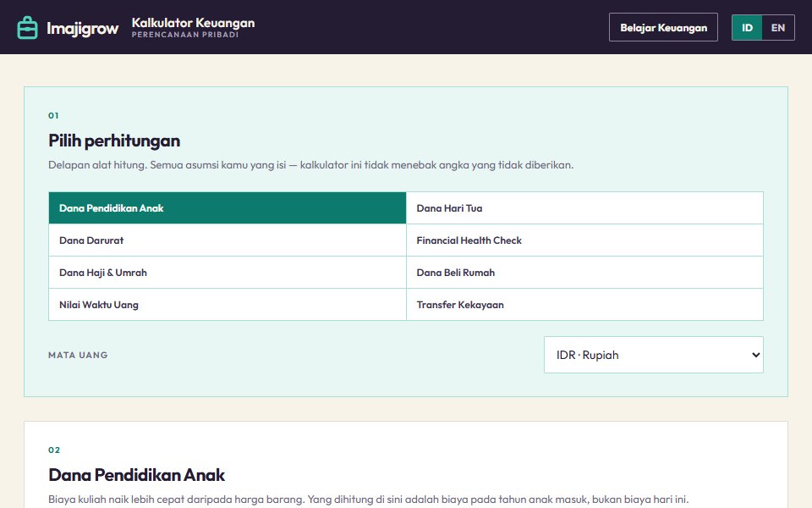This screenshot has width=812, height=508.
Task: Click the Imajigrow brand name
Action: 82,28
